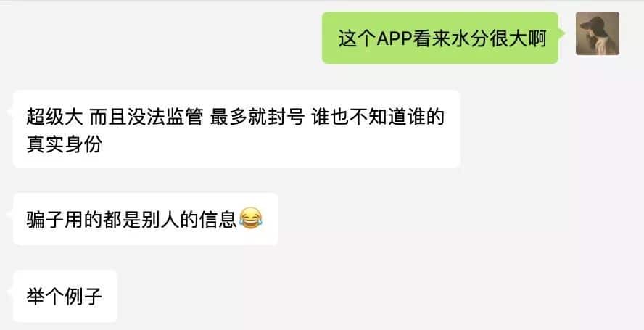Click the green bubble's pointer tail
The height and width of the screenshot is (330, 644).
point(561,33)
